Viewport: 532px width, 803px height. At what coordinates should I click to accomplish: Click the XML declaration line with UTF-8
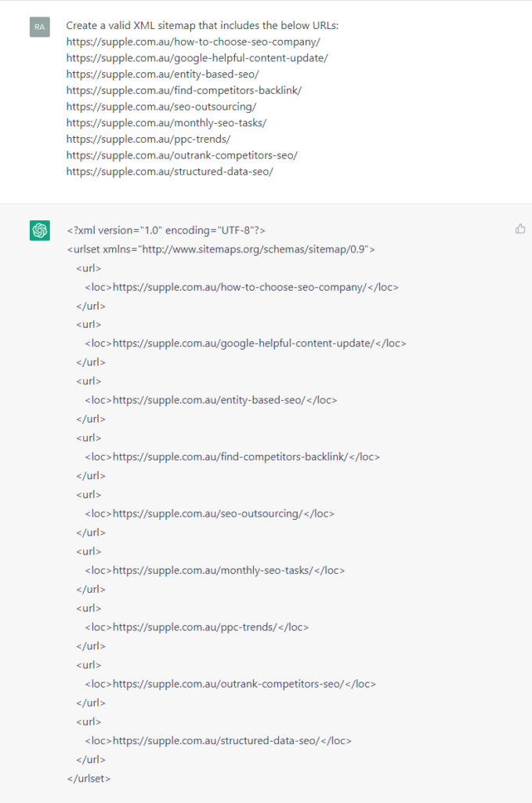coord(166,231)
